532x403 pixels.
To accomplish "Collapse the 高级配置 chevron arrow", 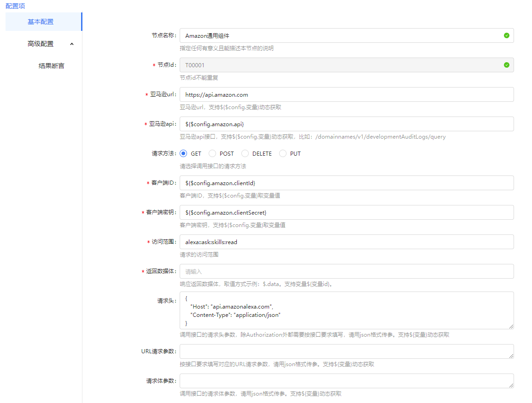I will pos(71,44).
